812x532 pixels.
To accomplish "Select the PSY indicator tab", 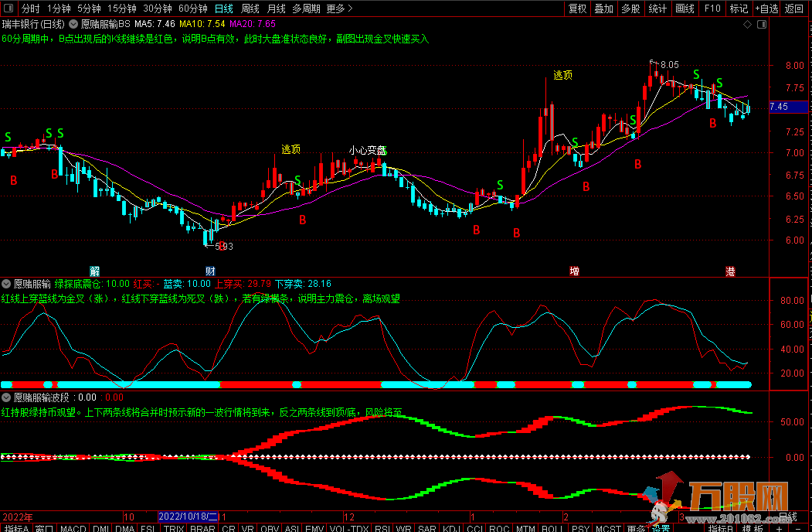I will [x=580, y=528].
